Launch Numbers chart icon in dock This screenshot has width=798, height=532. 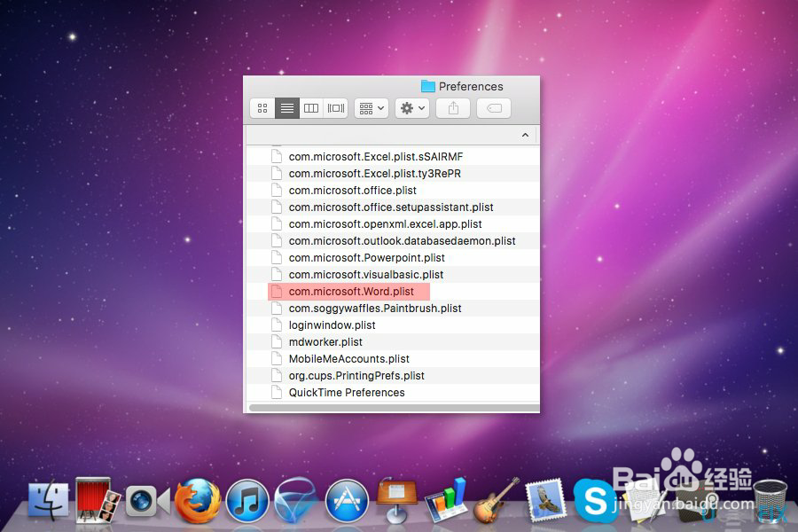click(446, 501)
